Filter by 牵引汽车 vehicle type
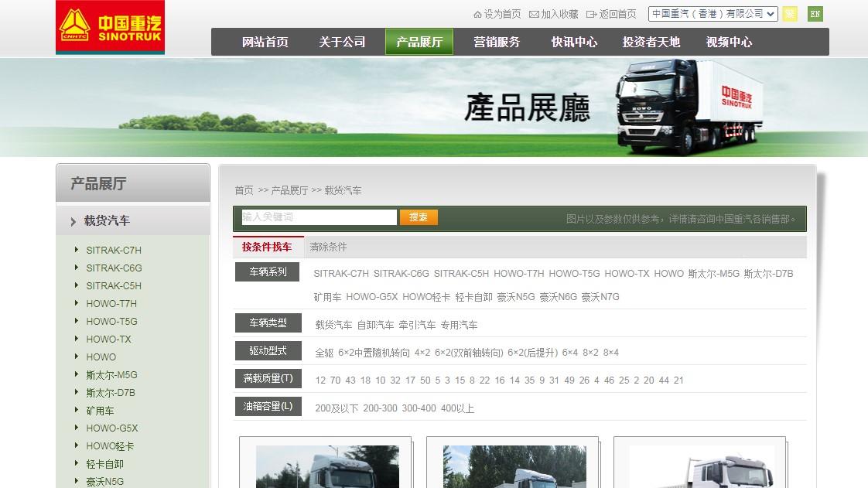Image resolution: width=868 pixels, height=488 pixels. click(x=417, y=325)
